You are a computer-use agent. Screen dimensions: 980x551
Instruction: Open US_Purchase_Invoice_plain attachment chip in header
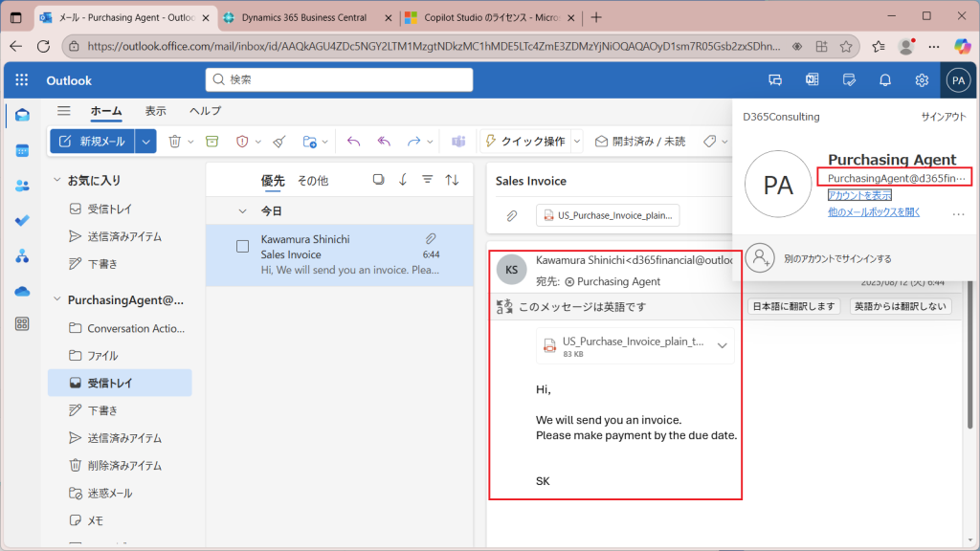tap(608, 215)
